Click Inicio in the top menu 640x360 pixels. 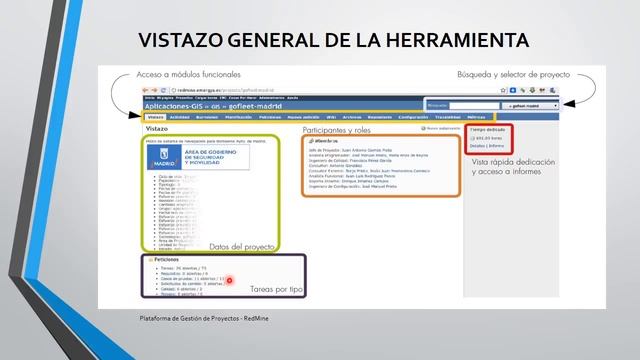(x=149, y=98)
